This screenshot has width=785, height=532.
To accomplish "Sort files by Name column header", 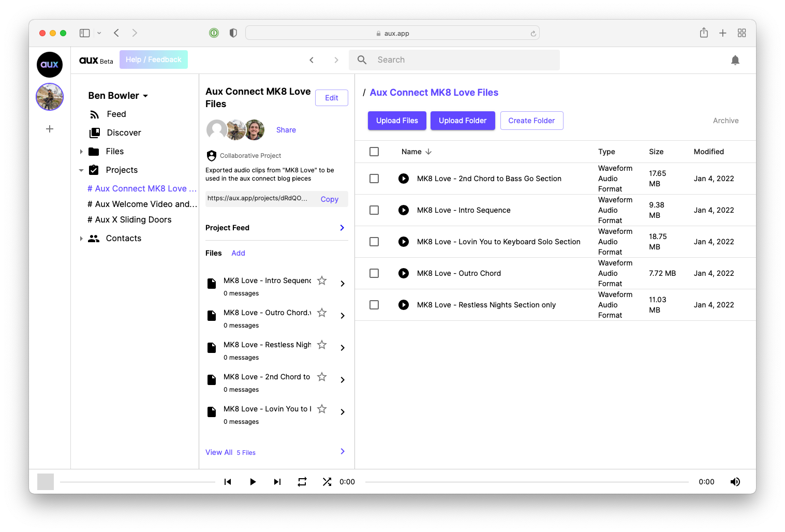I will [x=417, y=152].
